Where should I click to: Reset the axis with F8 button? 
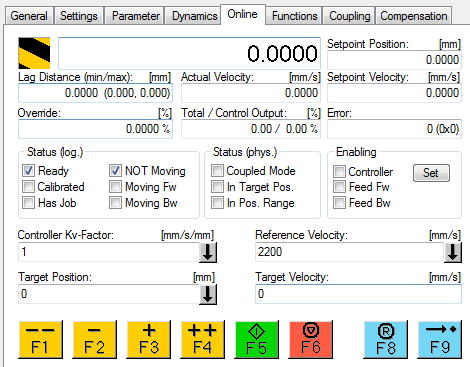(x=386, y=340)
